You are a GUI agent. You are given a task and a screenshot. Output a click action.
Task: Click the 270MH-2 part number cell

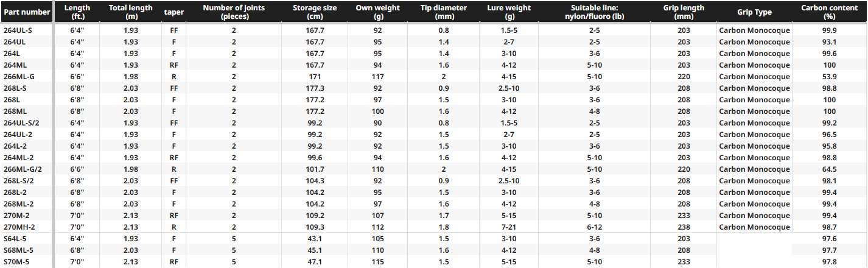pos(19,227)
